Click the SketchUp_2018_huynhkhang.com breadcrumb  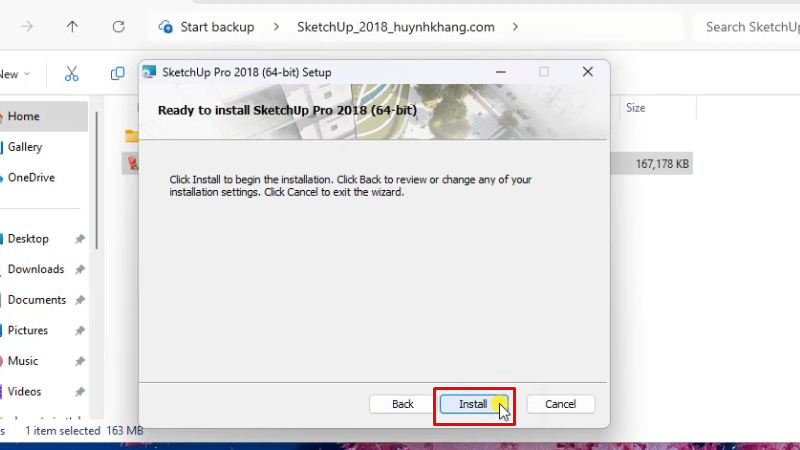pos(395,27)
